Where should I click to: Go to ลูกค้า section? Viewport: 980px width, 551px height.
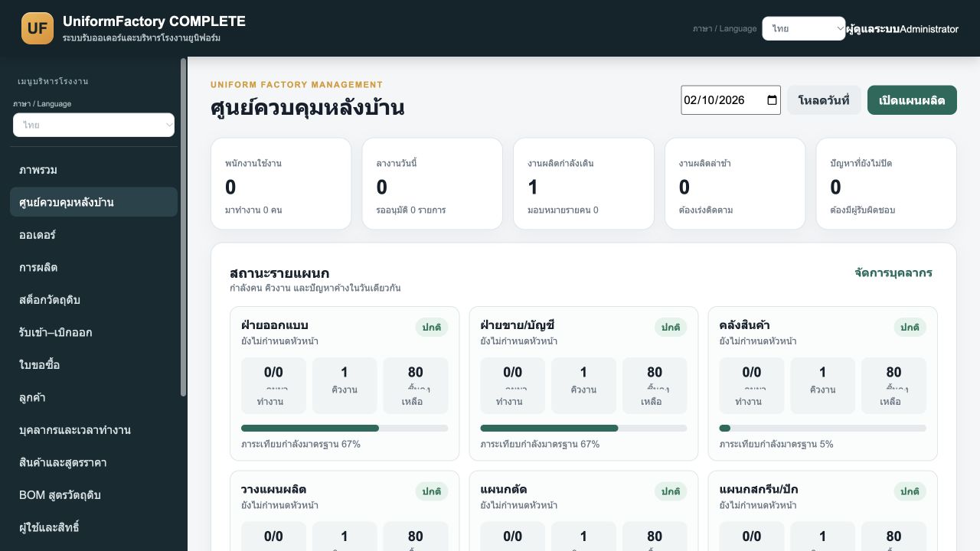click(93, 397)
